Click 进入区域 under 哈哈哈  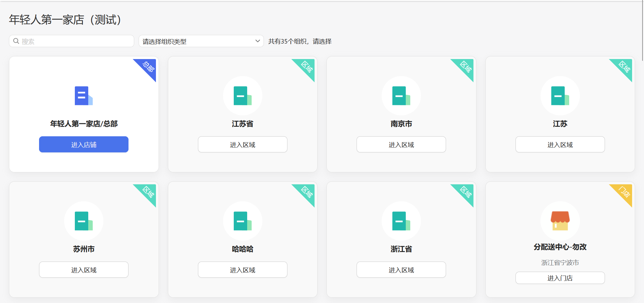point(243,270)
